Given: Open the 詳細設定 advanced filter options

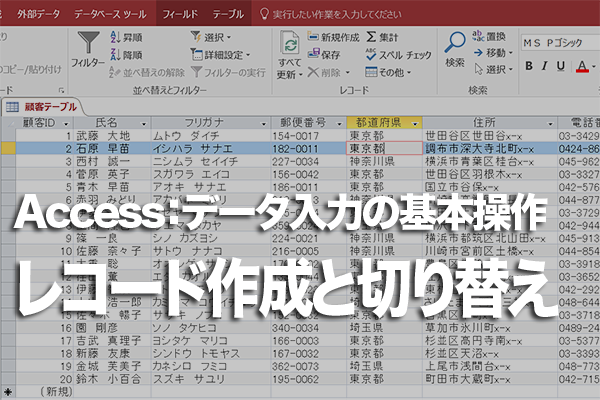Looking at the screenshot, I should coord(220,55).
